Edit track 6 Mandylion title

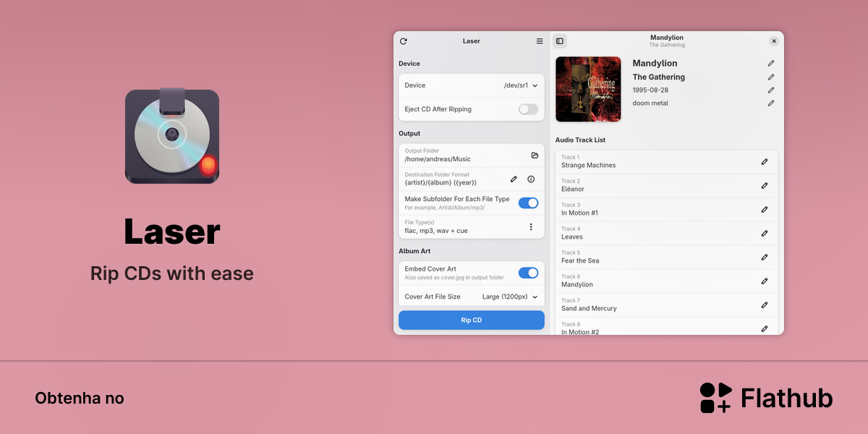(x=765, y=281)
